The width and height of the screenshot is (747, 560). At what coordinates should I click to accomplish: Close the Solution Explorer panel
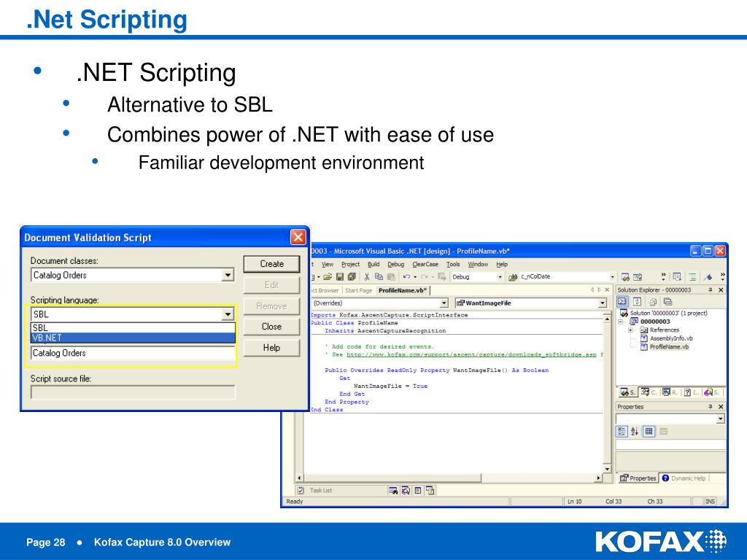coord(721,289)
